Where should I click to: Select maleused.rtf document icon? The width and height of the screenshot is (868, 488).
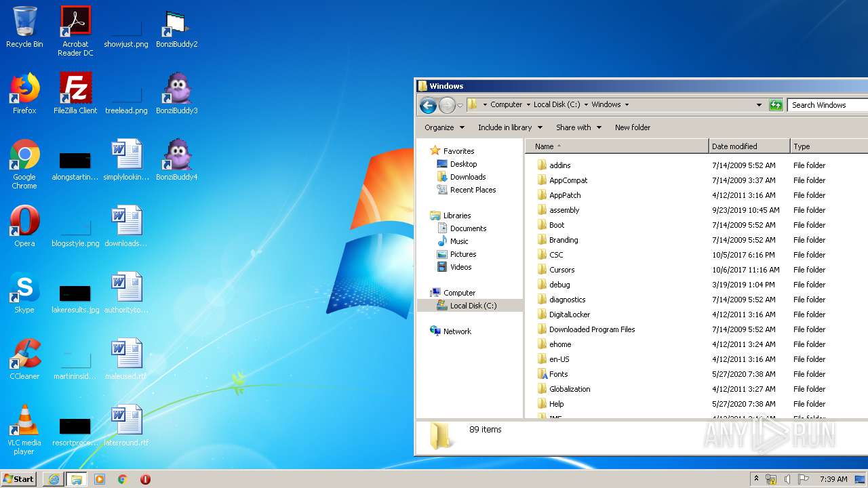[x=126, y=359]
